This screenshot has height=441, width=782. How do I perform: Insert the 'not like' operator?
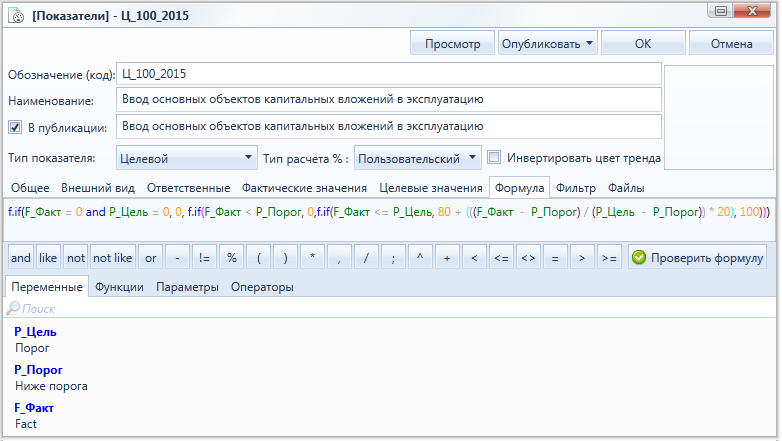point(113,257)
